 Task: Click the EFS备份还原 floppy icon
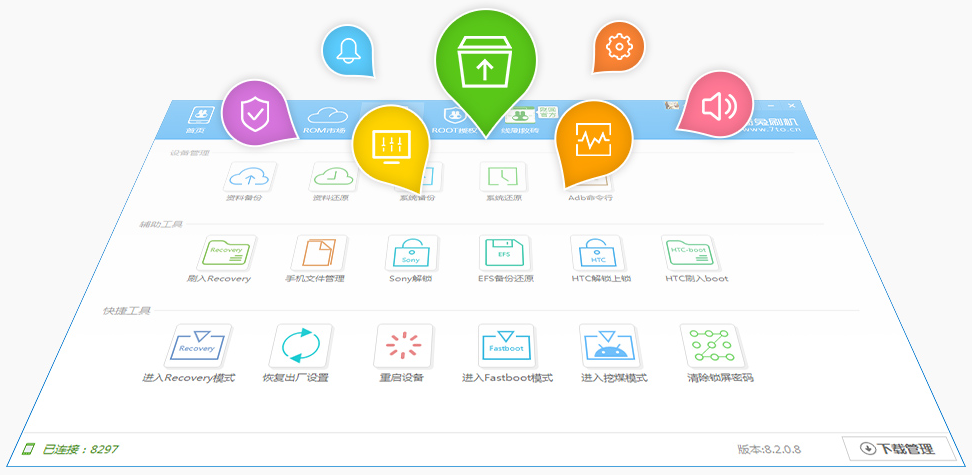click(505, 254)
